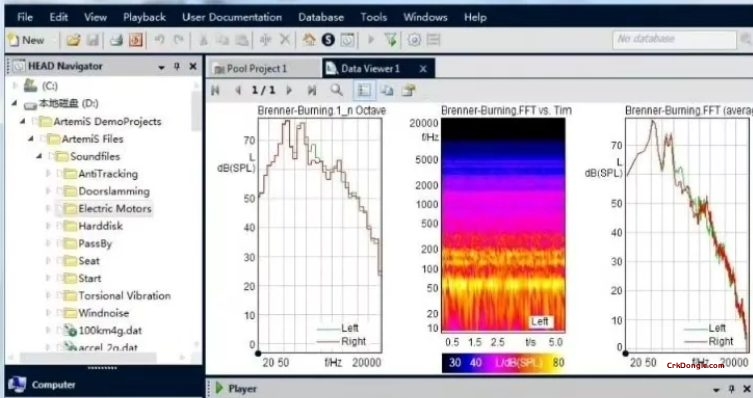Open settings with the gear icon
753x398 pixels.
point(414,40)
